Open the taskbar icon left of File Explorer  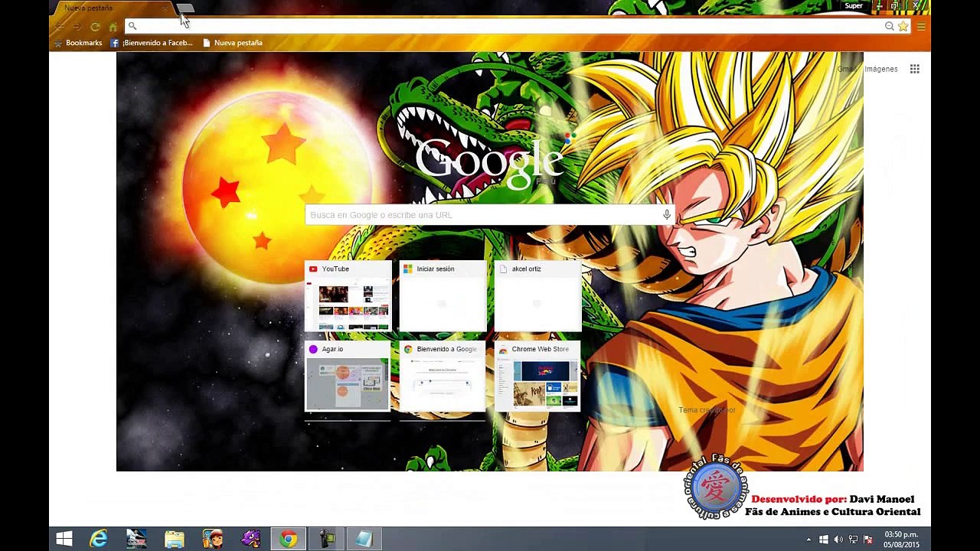[x=136, y=539]
